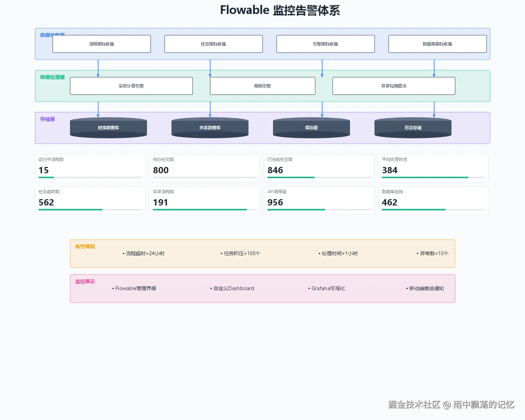The image size is (525, 420).
Task: Click the 数据库连接 progress bar
Action: (434, 210)
